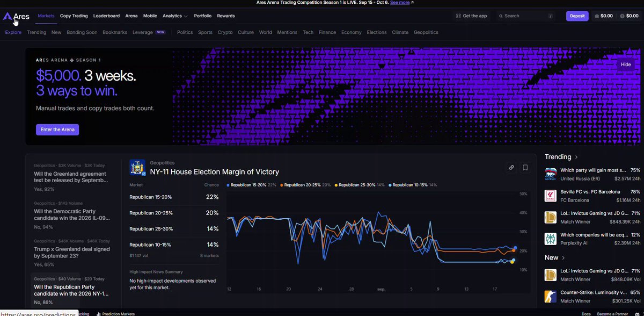
Task: Select the Explore filter tab
Action: (13, 32)
